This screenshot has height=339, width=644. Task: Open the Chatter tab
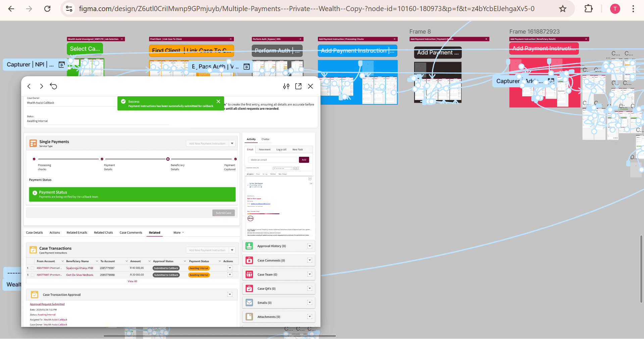click(265, 139)
